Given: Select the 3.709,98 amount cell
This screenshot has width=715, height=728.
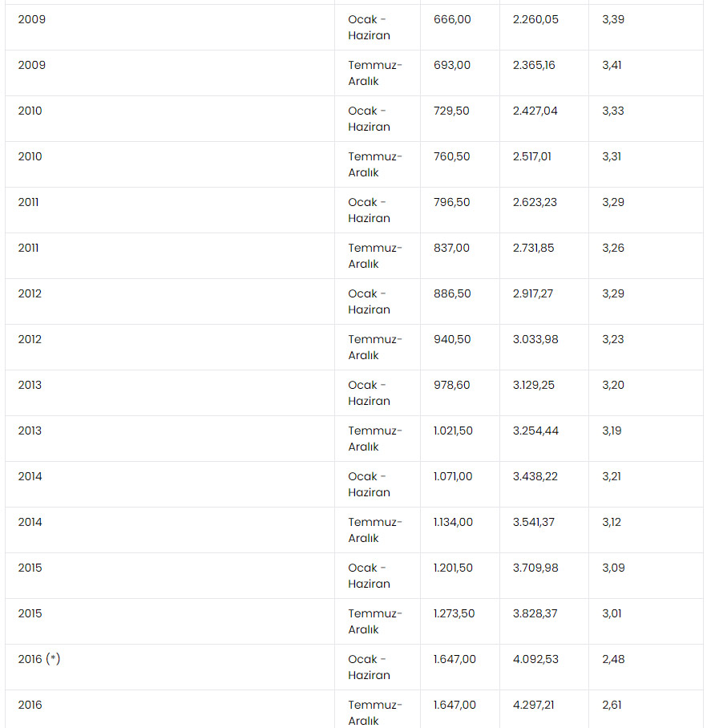Looking at the screenshot, I should [x=535, y=568].
